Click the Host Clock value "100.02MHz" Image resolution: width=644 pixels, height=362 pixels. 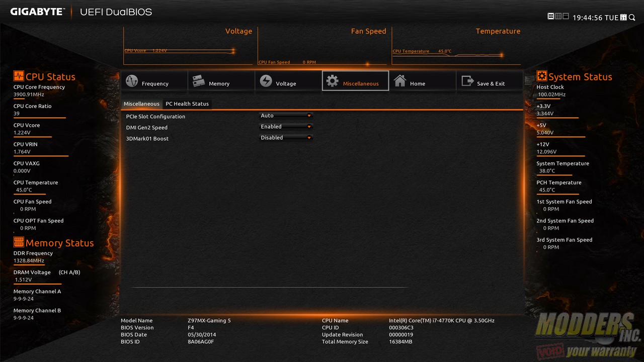pos(552,95)
